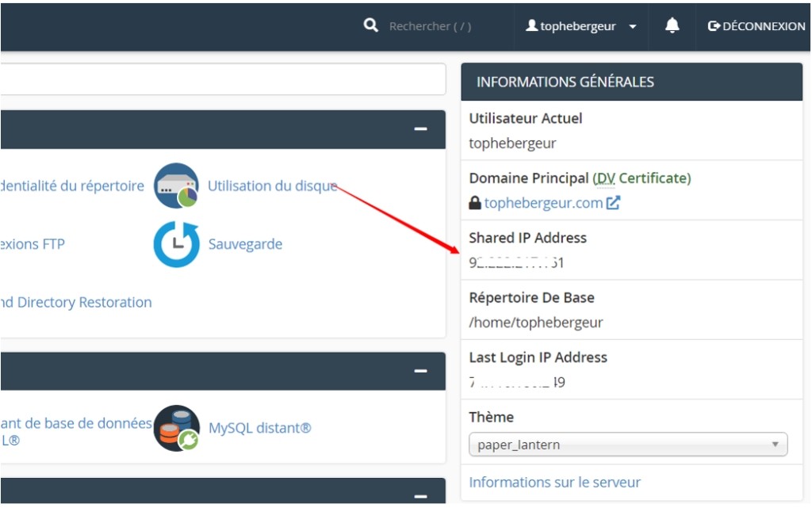
Task: Open the tophebergeur user menu
Action: pos(580,26)
